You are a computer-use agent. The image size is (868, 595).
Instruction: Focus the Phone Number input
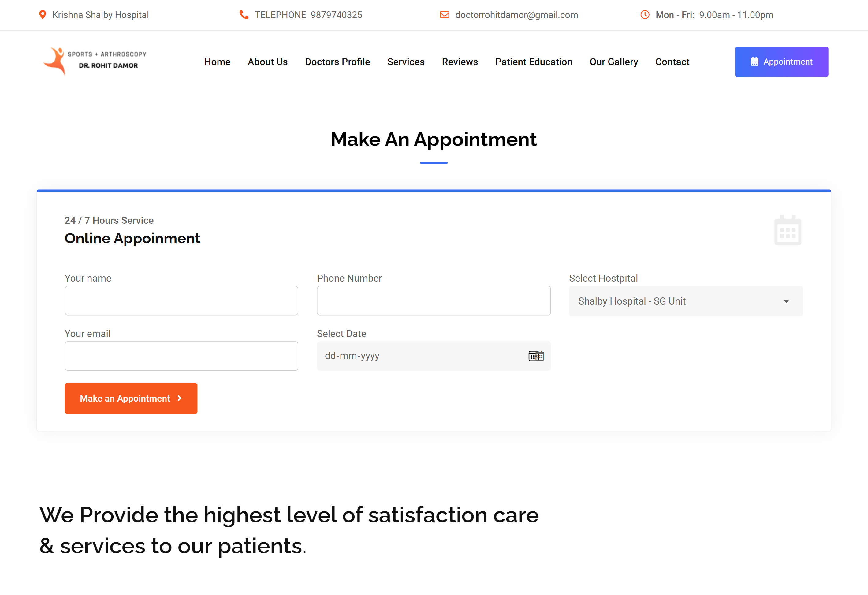click(434, 301)
